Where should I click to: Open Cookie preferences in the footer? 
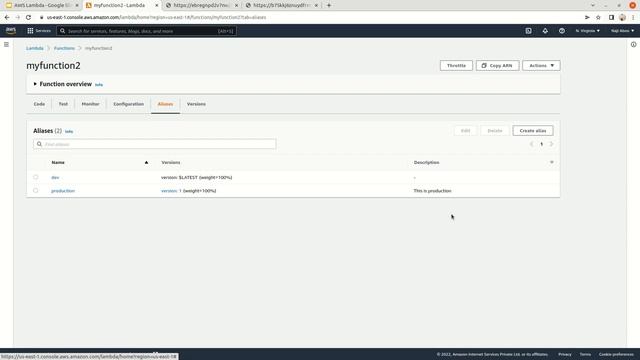click(x=616, y=354)
